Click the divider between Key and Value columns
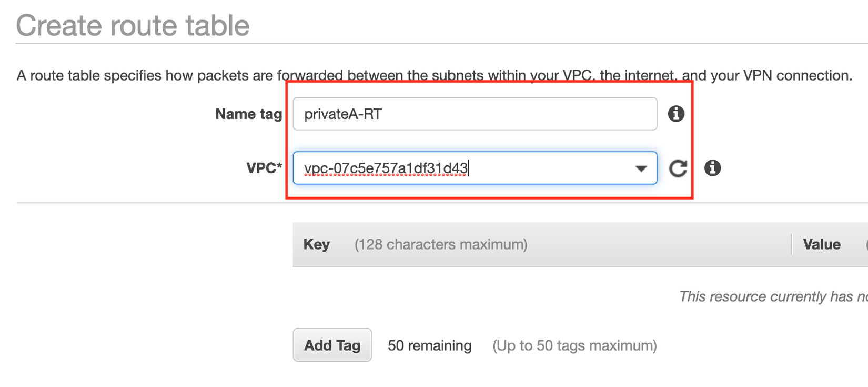This screenshot has width=868, height=387. click(792, 244)
